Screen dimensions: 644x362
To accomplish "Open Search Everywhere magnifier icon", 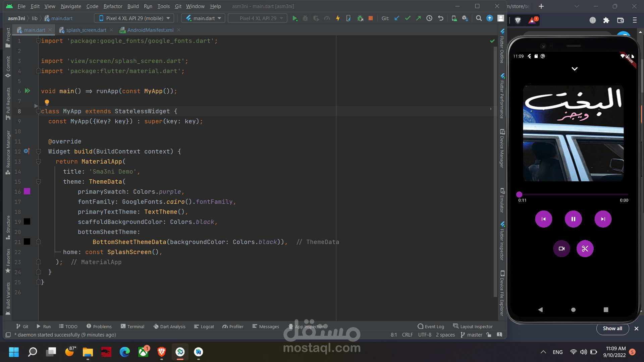I will tap(479, 18).
